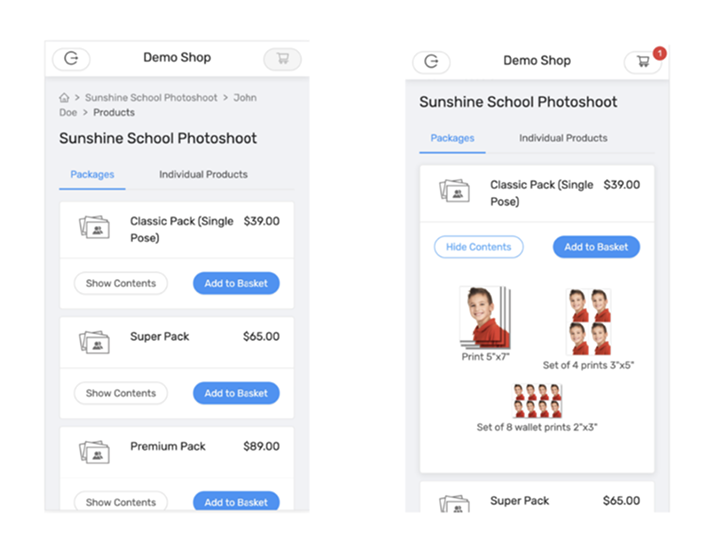
Task: Click the logout icon in left screen header
Action: (x=71, y=59)
